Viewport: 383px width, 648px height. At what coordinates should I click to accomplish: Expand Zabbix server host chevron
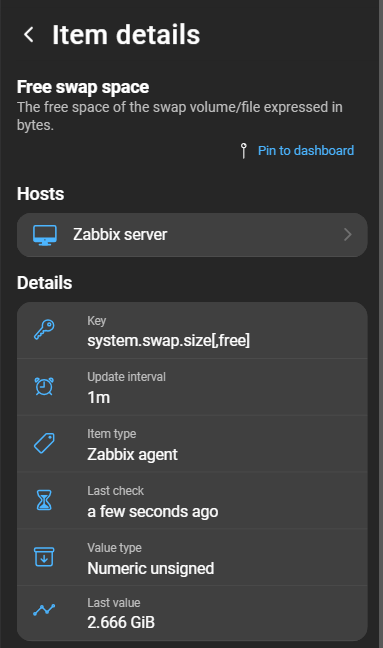347,235
